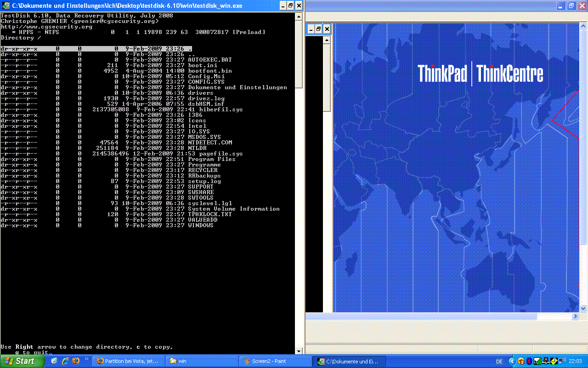Click scrollbar up arrow of inner pasted window
Screen dimensions: 588x368
pos(327,40)
